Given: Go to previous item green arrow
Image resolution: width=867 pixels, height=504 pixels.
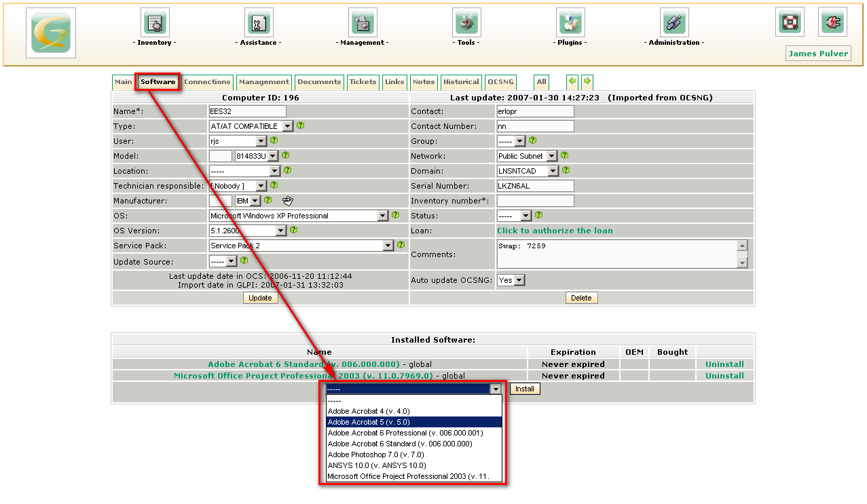Looking at the screenshot, I should [572, 82].
